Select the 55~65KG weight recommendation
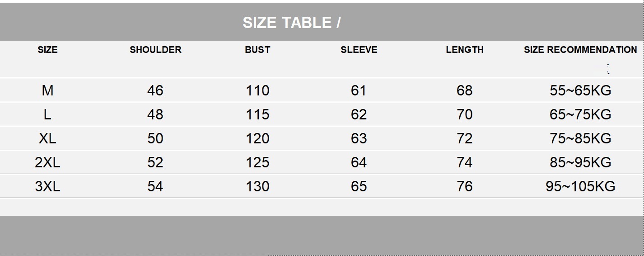 click(x=580, y=90)
